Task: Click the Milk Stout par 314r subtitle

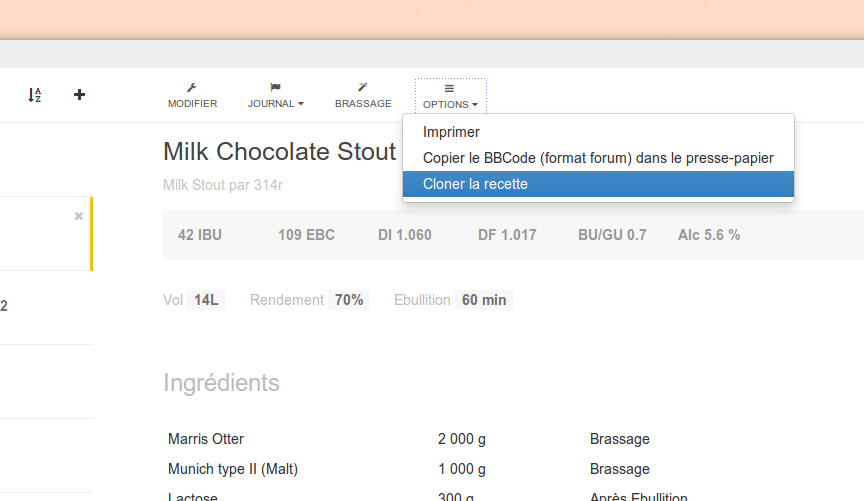Action: [x=223, y=185]
